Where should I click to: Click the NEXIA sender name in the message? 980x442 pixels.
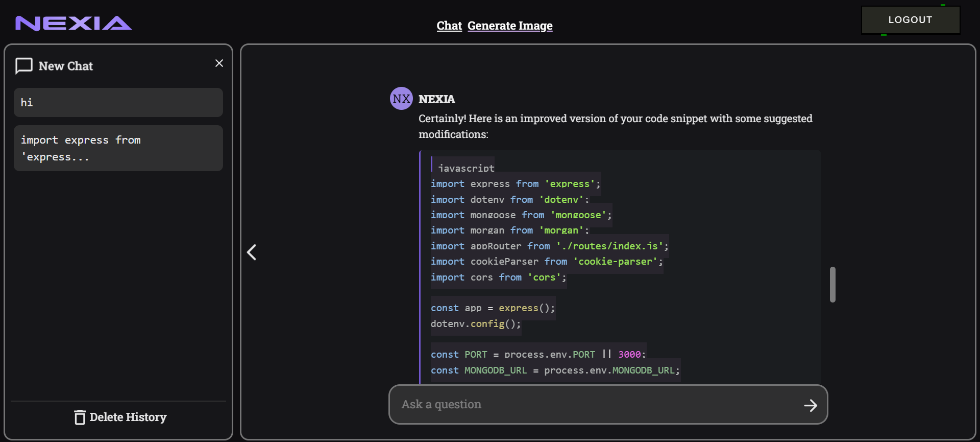(x=437, y=99)
